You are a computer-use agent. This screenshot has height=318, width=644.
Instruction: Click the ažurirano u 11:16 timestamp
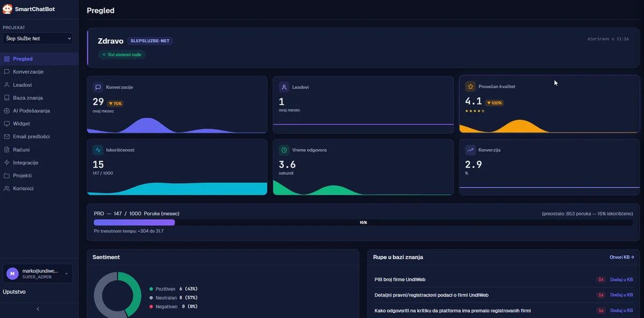(608, 39)
